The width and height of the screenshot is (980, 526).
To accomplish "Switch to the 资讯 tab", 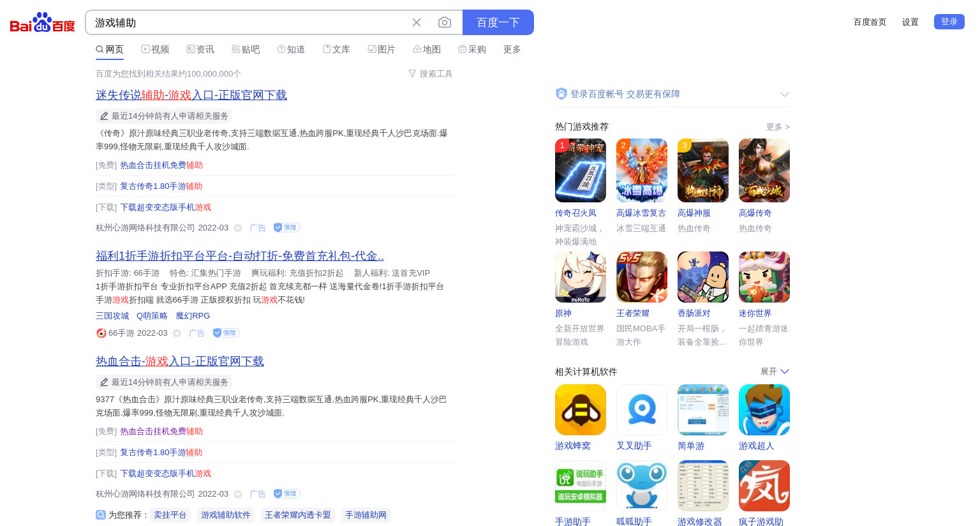I will pos(200,49).
